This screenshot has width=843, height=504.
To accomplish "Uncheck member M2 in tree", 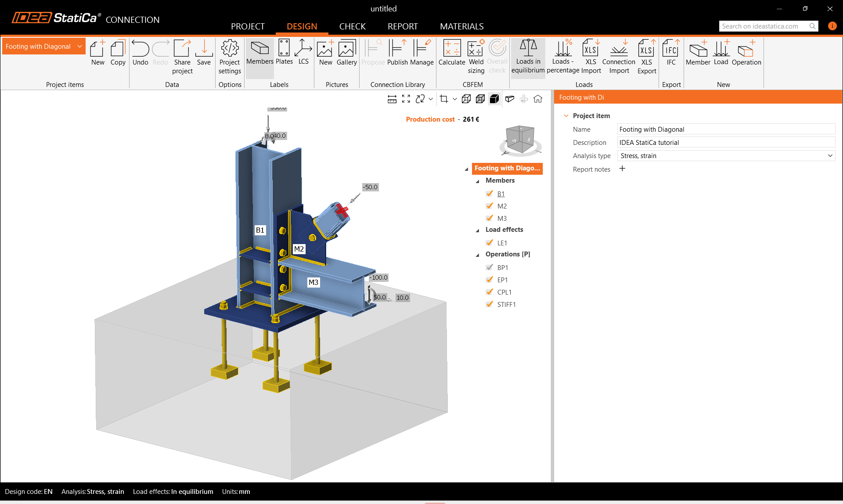I will click(x=490, y=206).
